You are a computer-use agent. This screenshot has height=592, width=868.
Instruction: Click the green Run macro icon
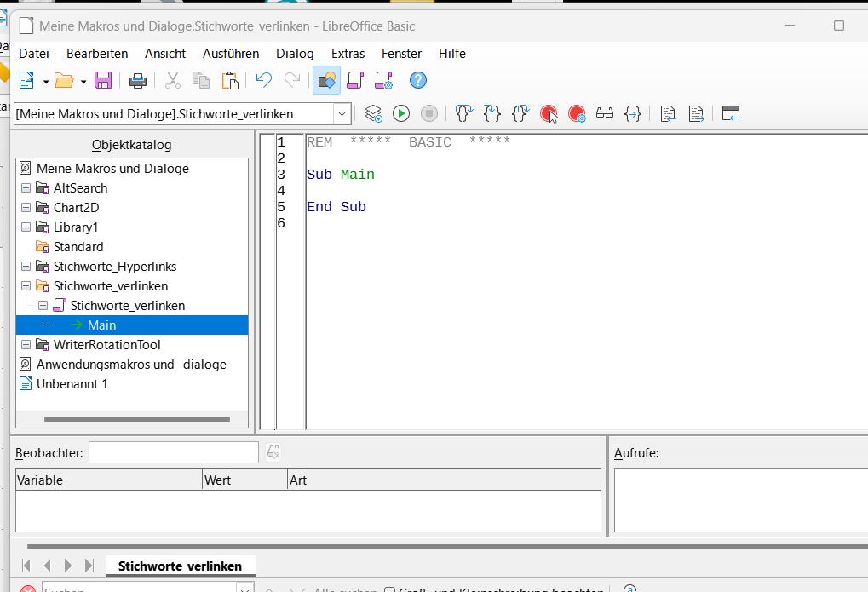pos(401,113)
